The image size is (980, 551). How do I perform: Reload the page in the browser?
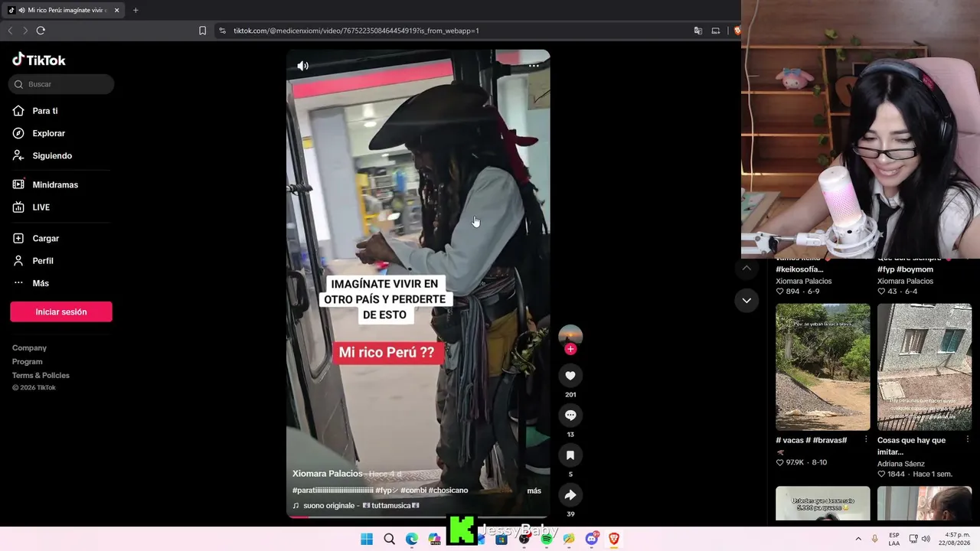[41, 31]
